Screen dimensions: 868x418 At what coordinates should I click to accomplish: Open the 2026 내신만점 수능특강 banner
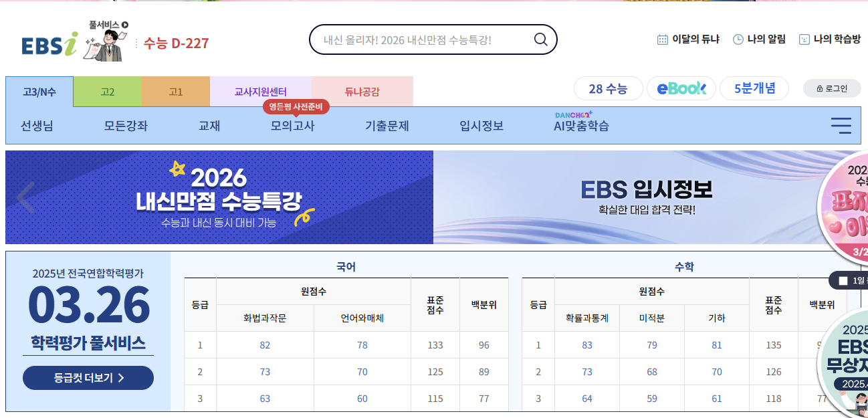(x=219, y=197)
